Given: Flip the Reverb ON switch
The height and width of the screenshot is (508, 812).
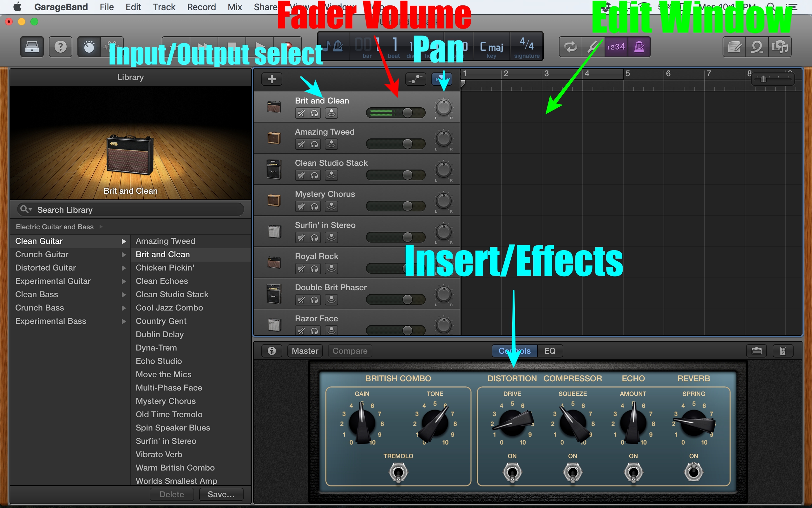Looking at the screenshot, I should click(694, 471).
